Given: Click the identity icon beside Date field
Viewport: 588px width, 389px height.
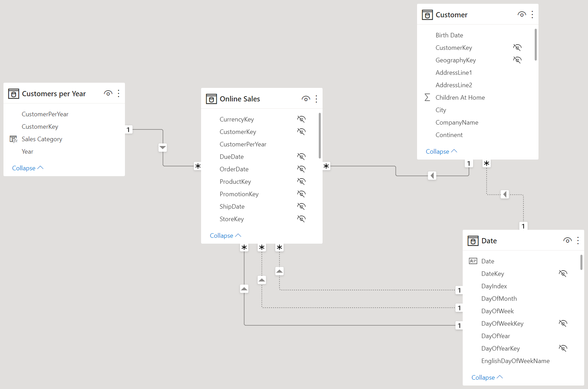Looking at the screenshot, I should tap(473, 261).
